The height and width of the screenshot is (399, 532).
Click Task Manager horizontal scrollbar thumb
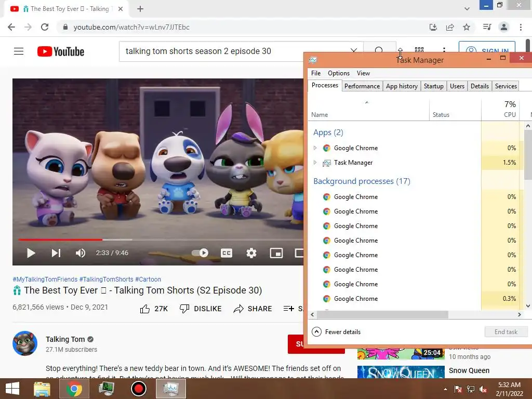tap(382, 314)
